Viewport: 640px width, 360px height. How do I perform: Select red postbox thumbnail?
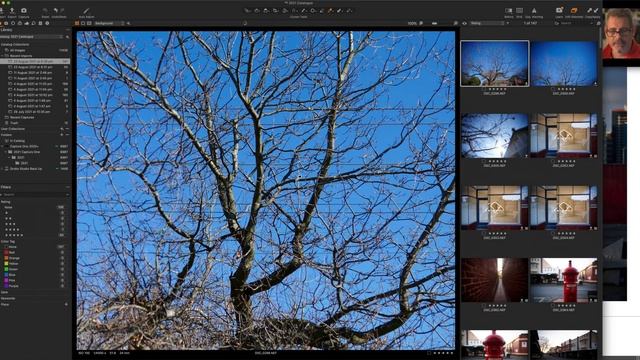coord(563,280)
